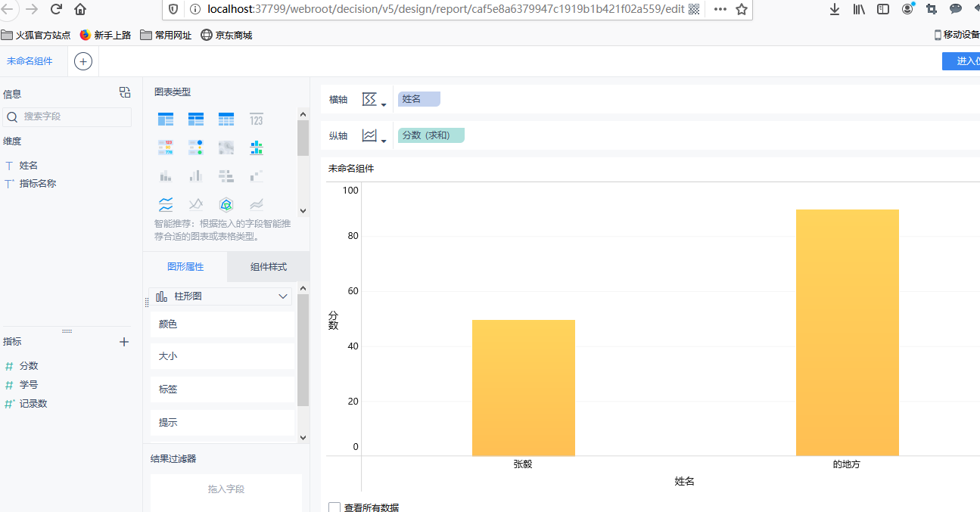Check the 查看所有数据 checkbox

334,507
